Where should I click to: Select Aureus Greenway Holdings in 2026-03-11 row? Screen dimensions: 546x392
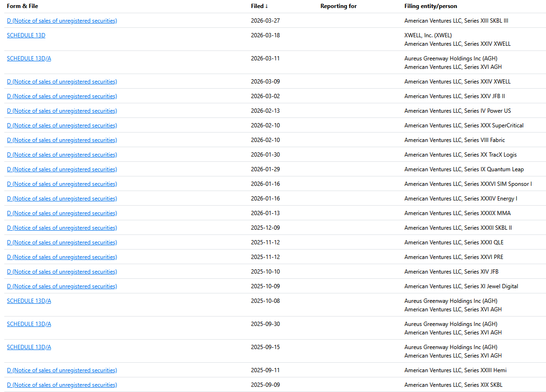[x=451, y=58]
